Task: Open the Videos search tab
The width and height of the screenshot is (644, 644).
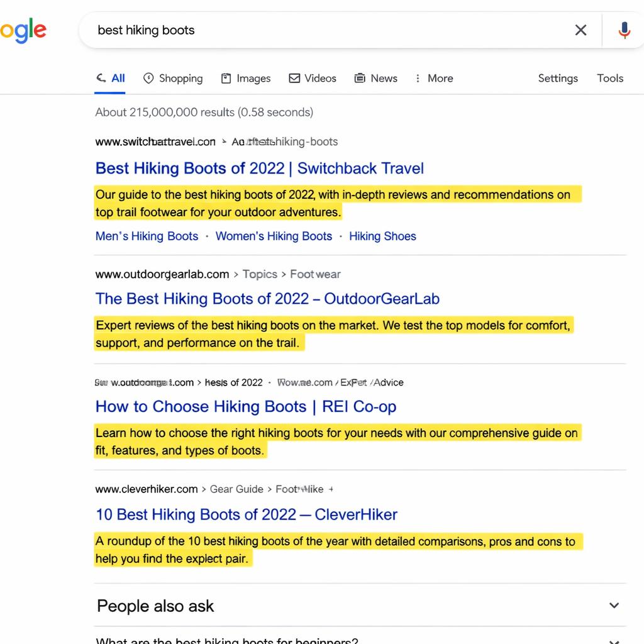Action: pyautogui.click(x=313, y=79)
